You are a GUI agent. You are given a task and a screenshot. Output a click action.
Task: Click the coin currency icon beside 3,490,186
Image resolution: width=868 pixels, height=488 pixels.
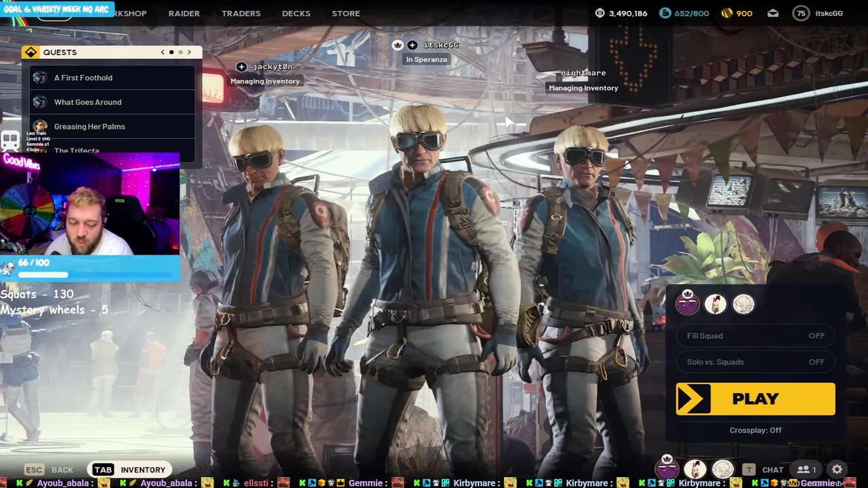tap(599, 14)
